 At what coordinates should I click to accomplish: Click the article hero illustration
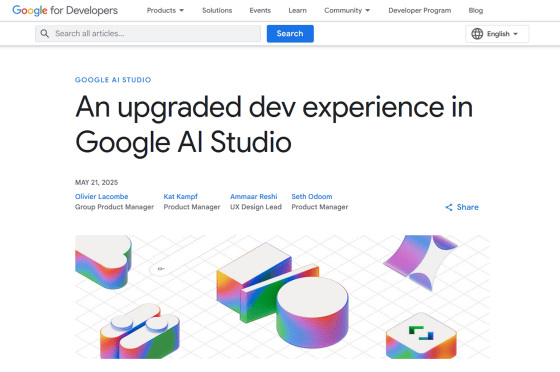pyautogui.click(x=282, y=297)
